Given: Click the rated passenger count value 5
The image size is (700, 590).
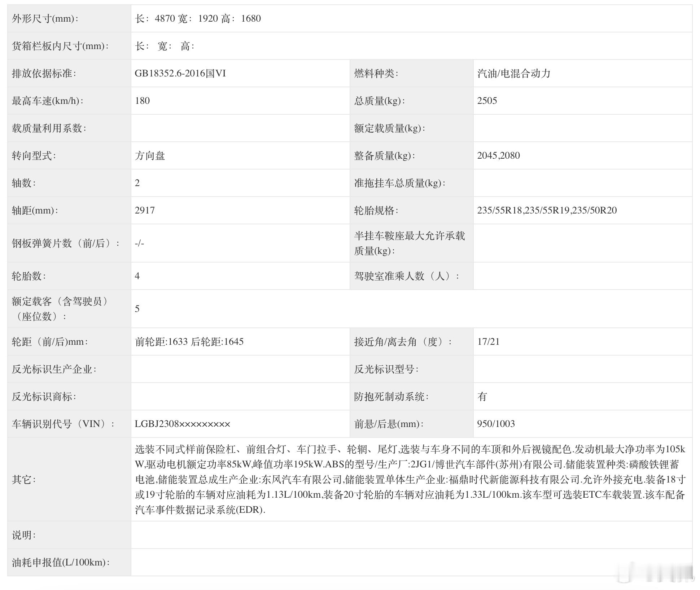Looking at the screenshot, I should click(137, 309).
